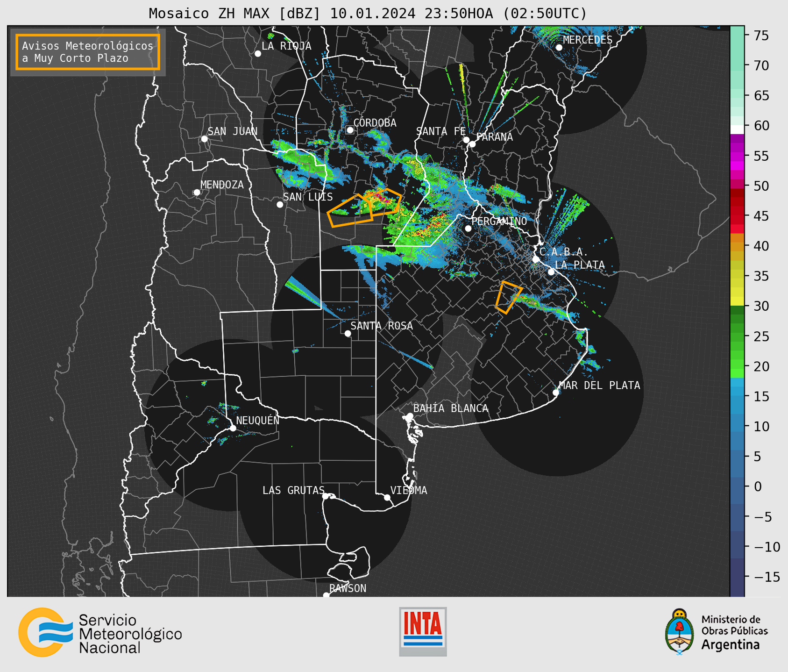Click the PERGAMINO city marker dot

coord(468,228)
